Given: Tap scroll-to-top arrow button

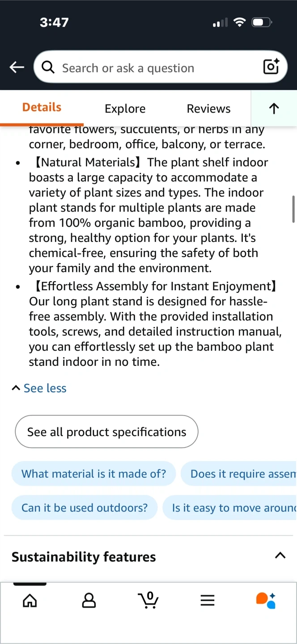Looking at the screenshot, I should [274, 108].
